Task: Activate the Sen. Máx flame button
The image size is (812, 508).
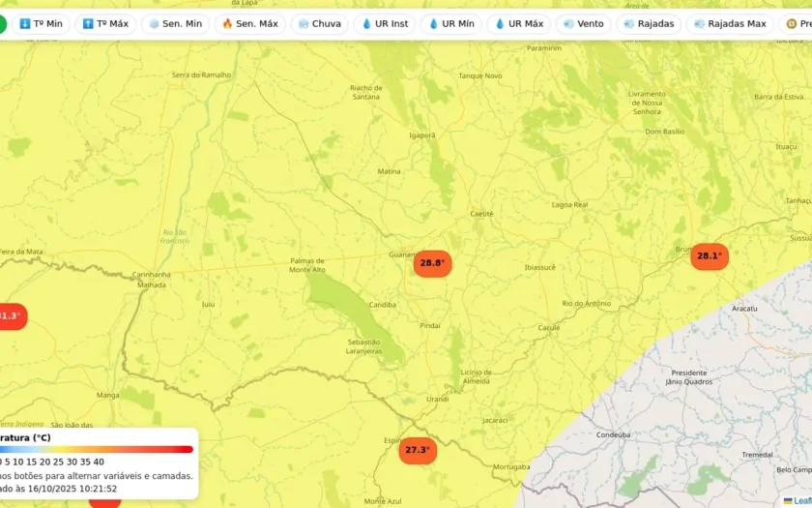Action: point(250,24)
